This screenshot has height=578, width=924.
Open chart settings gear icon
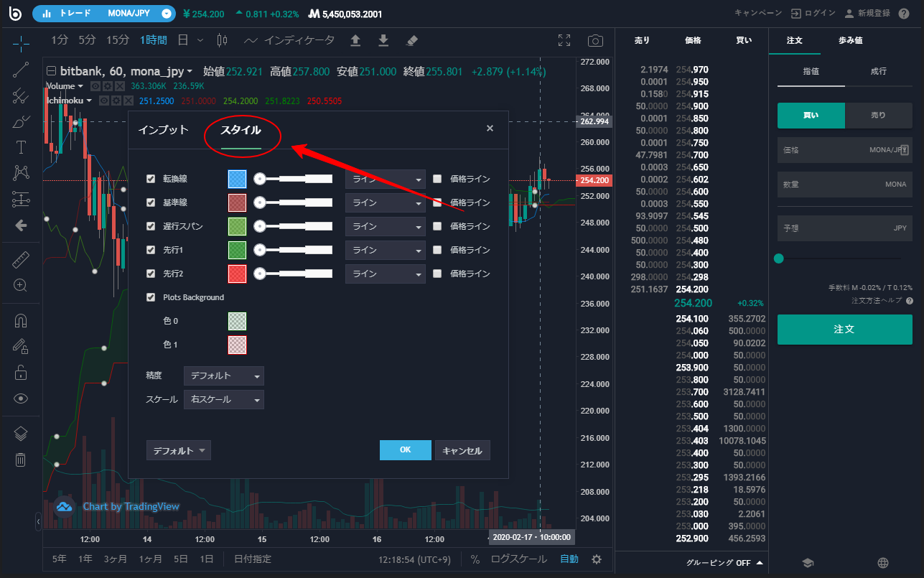click(597, 559)
